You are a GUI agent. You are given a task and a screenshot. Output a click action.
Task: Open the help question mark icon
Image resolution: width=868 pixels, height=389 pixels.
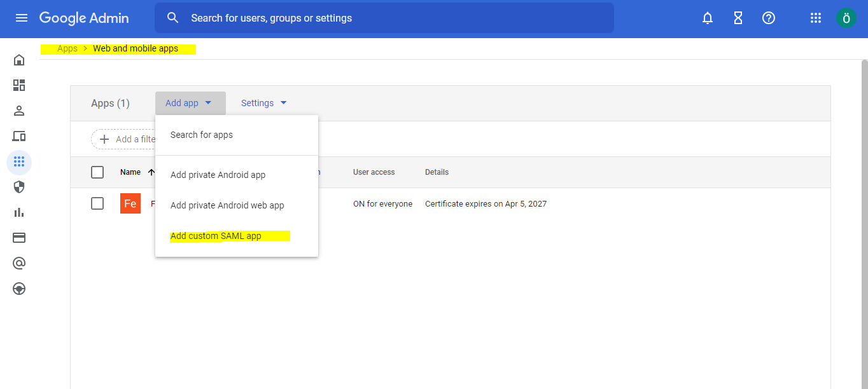[x=769, y=18]
